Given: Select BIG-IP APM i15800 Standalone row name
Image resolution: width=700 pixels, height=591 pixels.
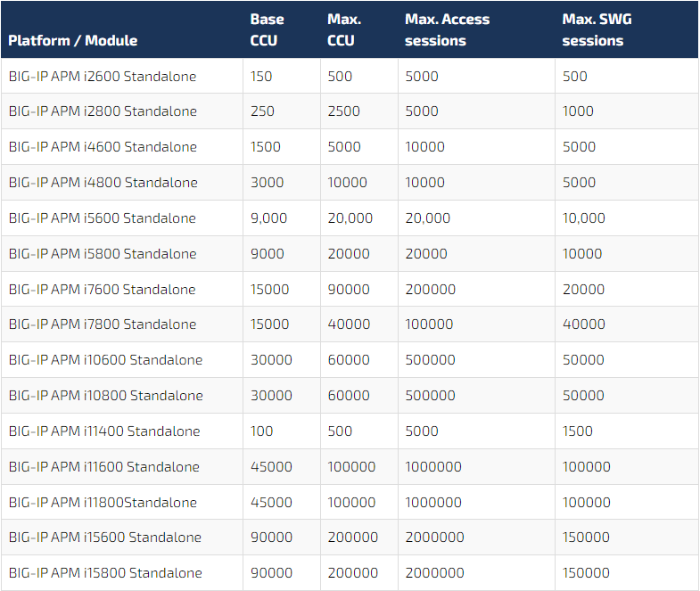Looking at the screenshot, I should (x=105, y=573).
